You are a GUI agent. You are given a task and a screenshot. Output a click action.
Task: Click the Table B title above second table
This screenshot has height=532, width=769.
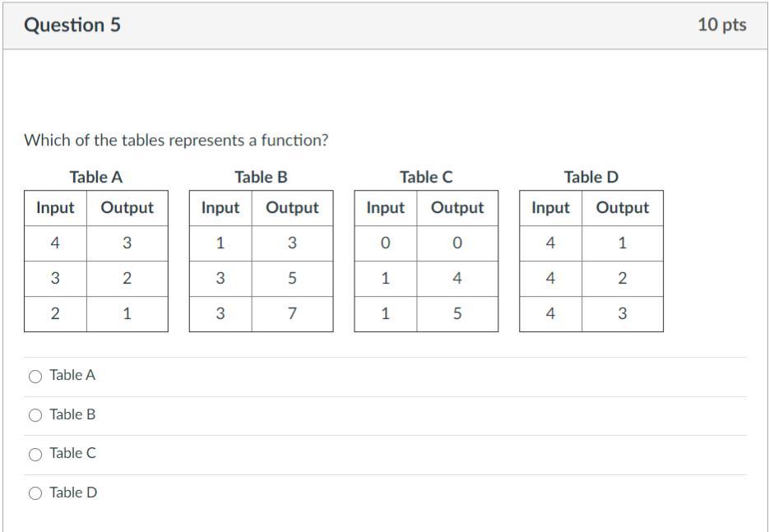[261, 177]
